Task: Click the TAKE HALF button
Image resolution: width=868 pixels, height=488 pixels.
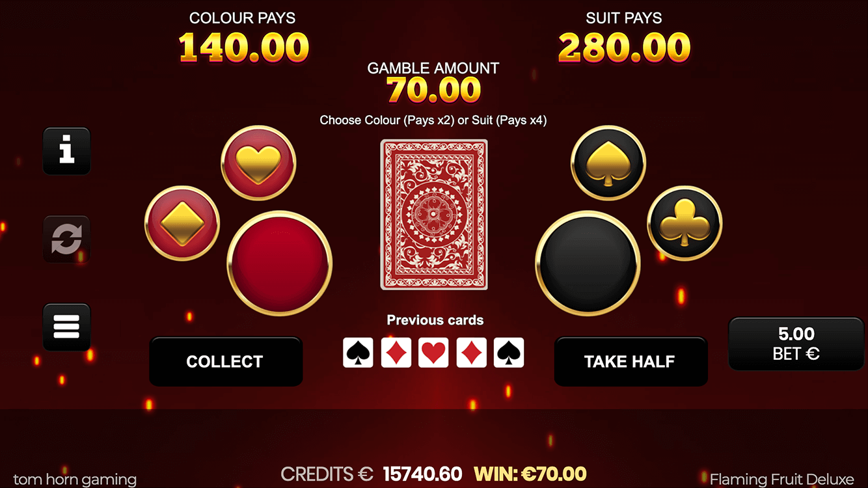Action: click(x=631, y=361)
